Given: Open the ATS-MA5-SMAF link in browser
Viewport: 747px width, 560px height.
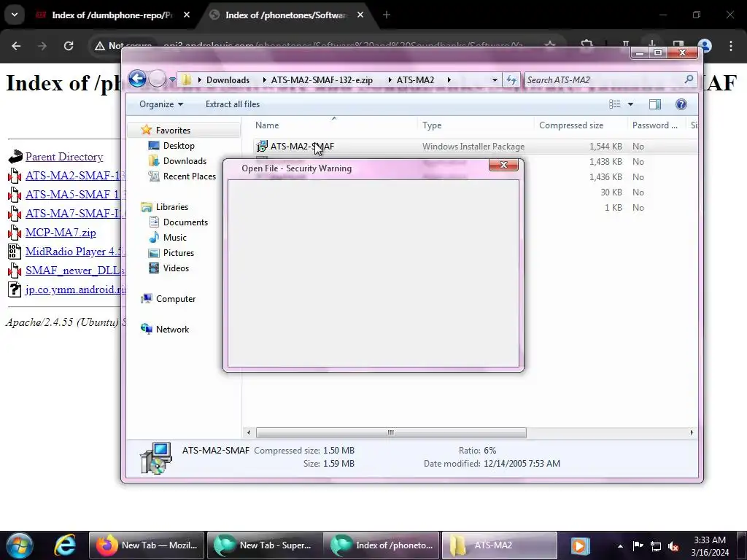Looking at the screenshot, I should coord(75,195).
